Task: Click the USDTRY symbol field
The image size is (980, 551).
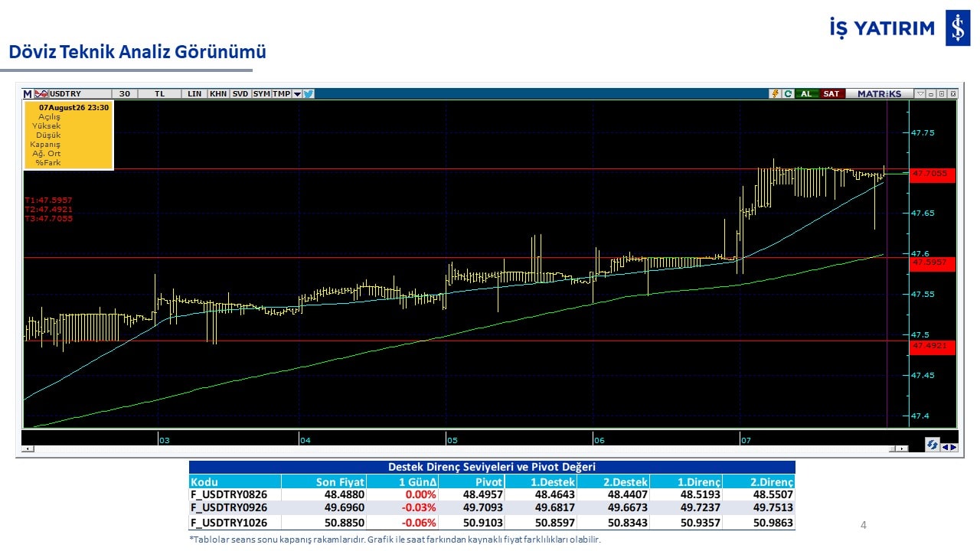Action: (x=80, y=94)
